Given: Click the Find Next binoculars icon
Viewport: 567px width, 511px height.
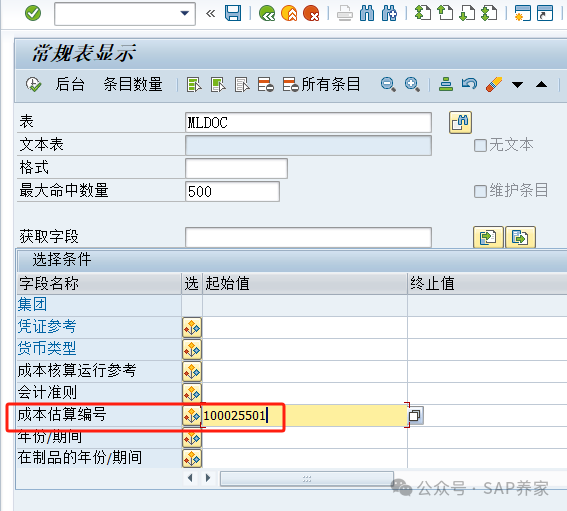Looking at the screenshot, I should click(389, 13).
